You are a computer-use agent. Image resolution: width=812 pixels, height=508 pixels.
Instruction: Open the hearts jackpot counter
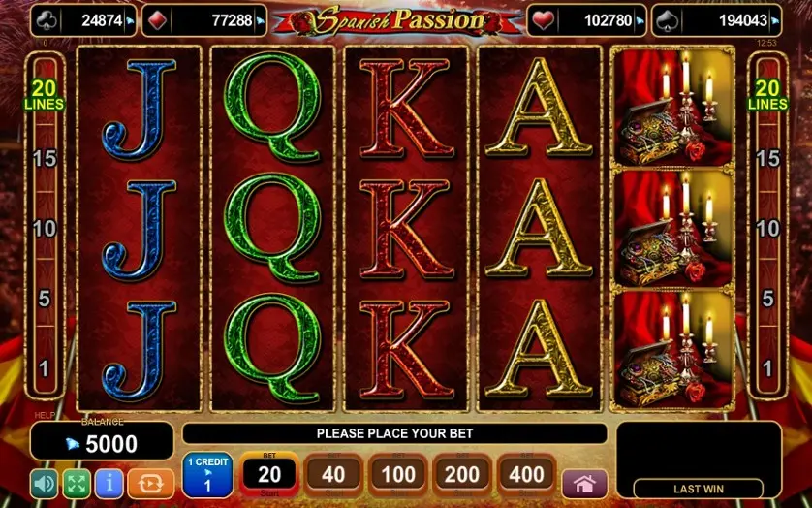coord(587,20)
